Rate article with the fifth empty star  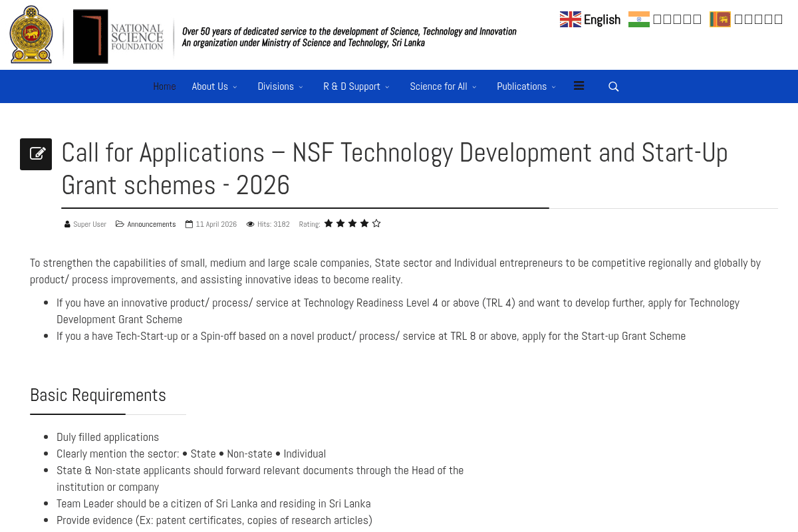click(376, 223)
